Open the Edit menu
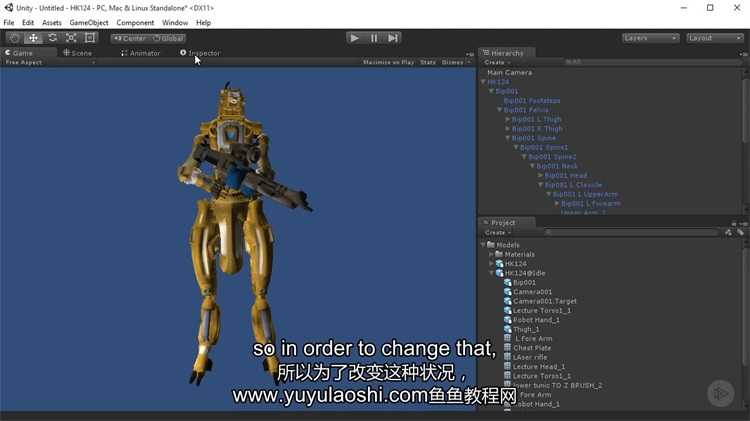The height and width of the screenshot is (421, 750). (x=28, y=22)
